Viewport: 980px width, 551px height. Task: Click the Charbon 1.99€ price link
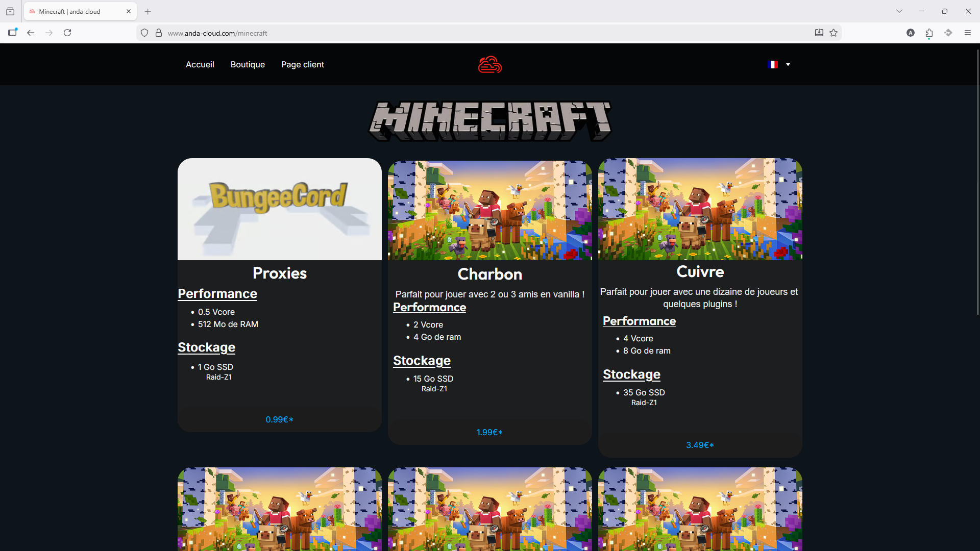pos(489,432)
